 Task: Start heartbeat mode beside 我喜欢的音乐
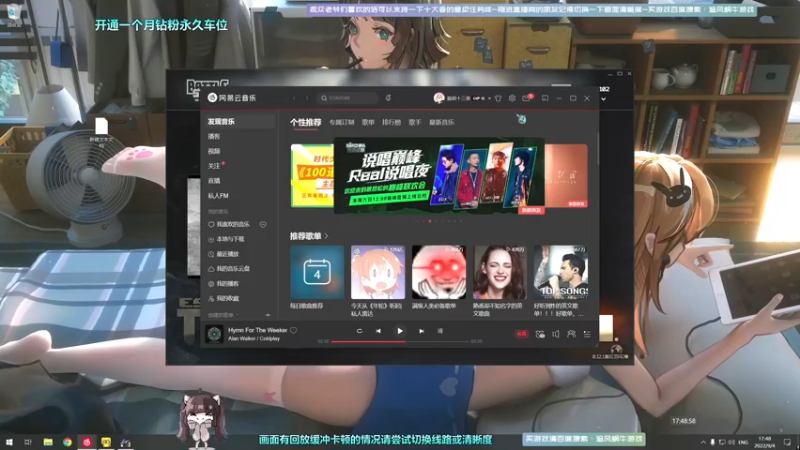point(263,224)
